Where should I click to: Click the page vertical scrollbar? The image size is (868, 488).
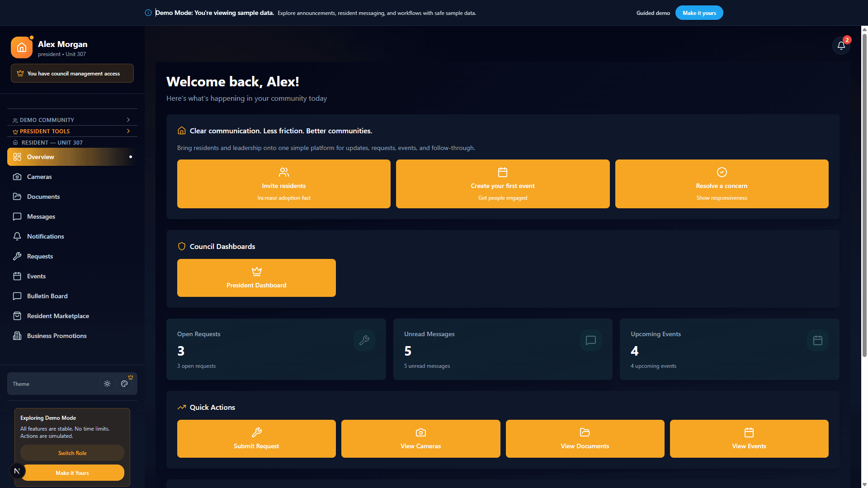click(864, 194)
